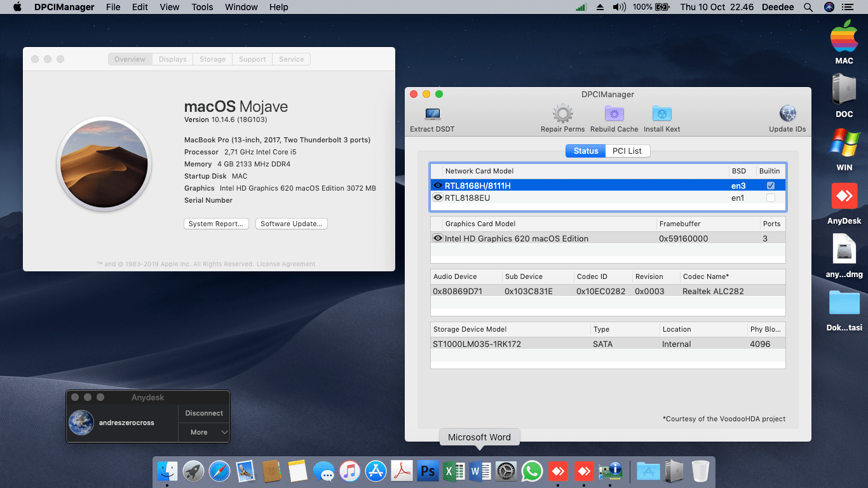868x488 pixels.
Task: Expand the More dropdown in Anydesk
Action: point(204,432)
